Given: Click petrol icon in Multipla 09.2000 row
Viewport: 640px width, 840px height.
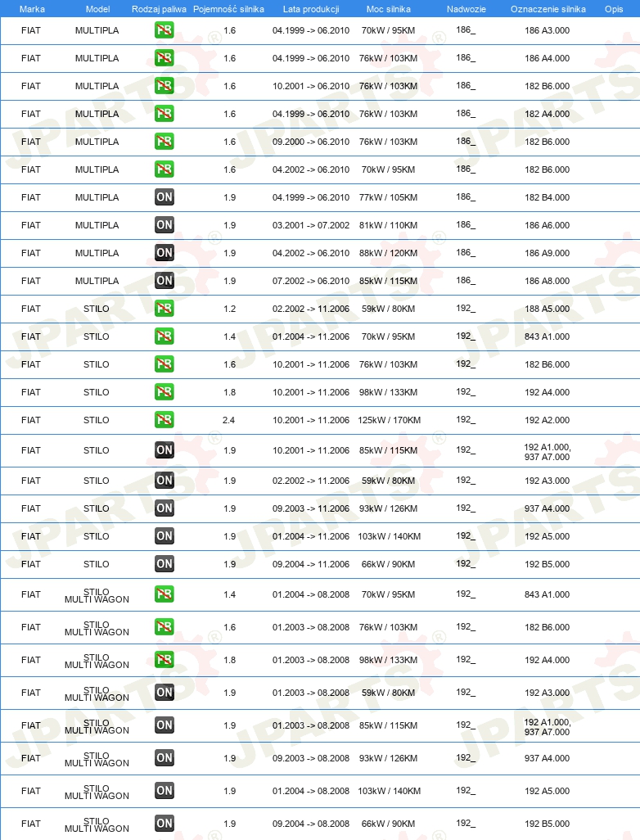Looking at the screenshot, I should click(164, 142).
